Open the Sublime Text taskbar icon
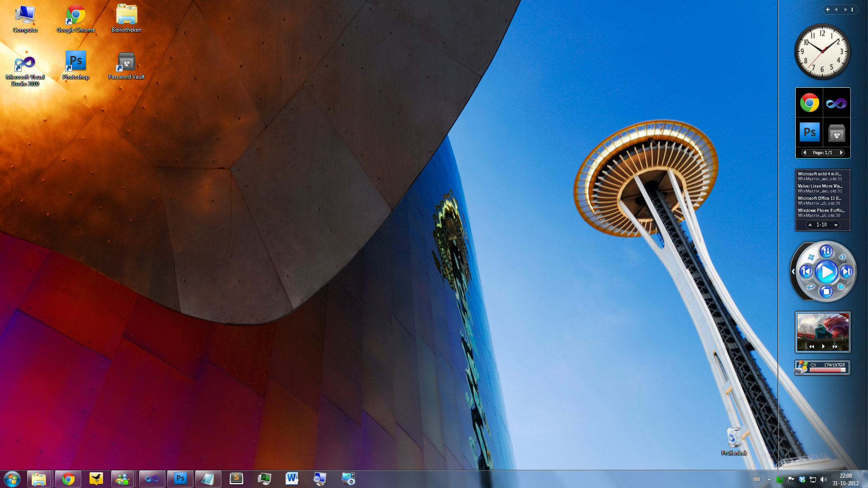 236,479
